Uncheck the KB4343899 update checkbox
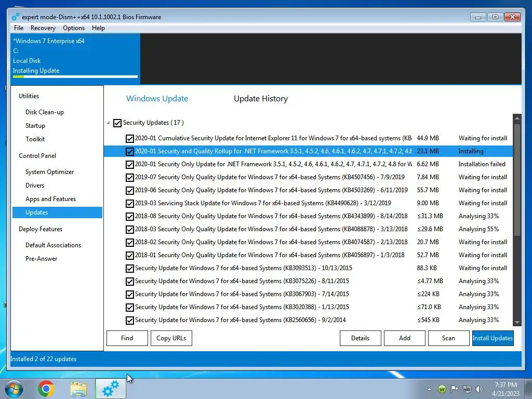The height and width of the screenshot is (399, 532). coord(129,217)
